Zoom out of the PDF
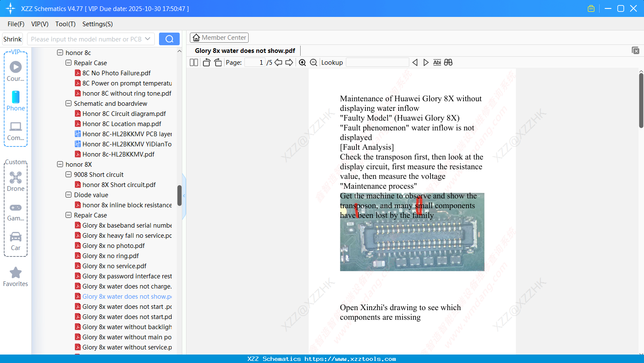Image resolution: width=644 pixels, height=363 pixels. 313,62
